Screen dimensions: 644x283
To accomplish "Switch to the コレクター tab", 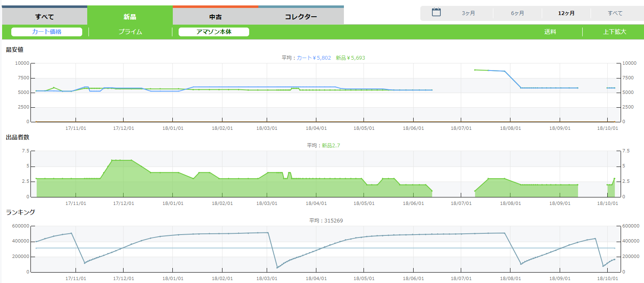I will [x=301, y=17].
